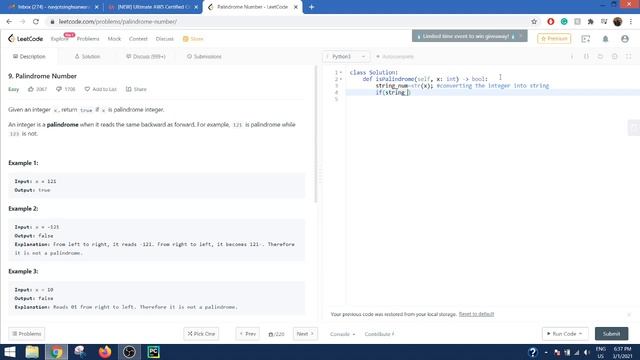Open the Contest page
Screen dimensions: 640x360
[138, 39]
